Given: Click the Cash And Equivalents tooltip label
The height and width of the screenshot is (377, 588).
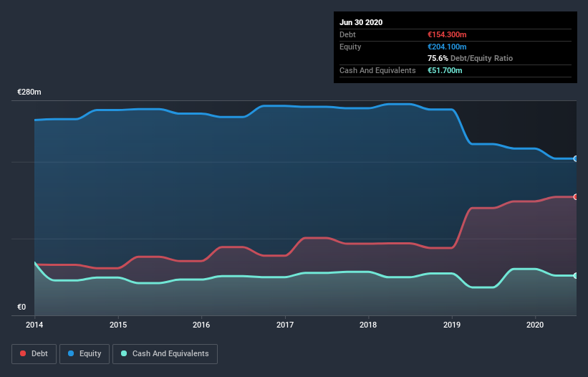Looking at the screenshot, I should pyautogui.click(x=377, y=70).
